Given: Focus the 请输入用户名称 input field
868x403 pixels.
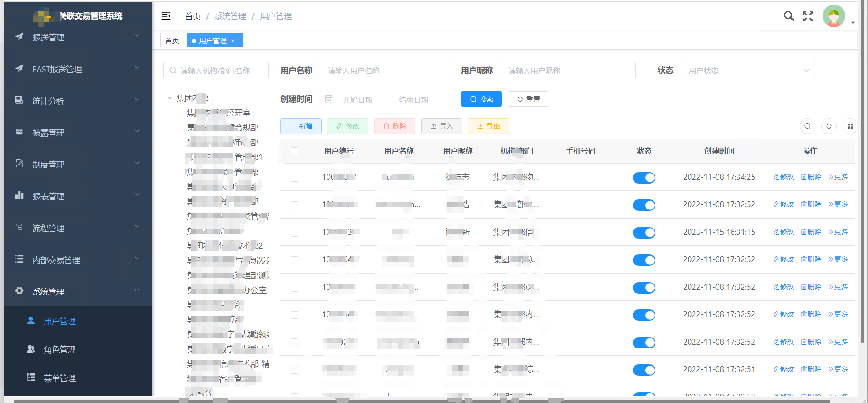Looking at the screenshot, I should [387, 70].
